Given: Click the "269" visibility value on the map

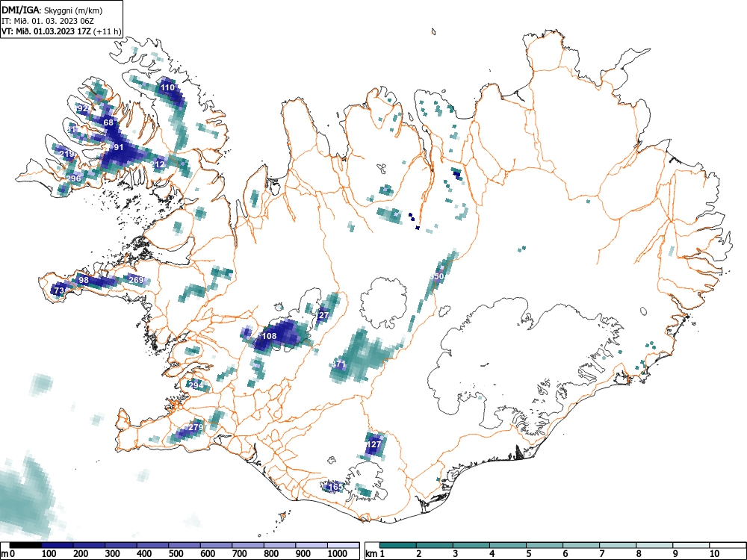Looking at the screenshot, I should pyautogui.click(x=136, y=280).
